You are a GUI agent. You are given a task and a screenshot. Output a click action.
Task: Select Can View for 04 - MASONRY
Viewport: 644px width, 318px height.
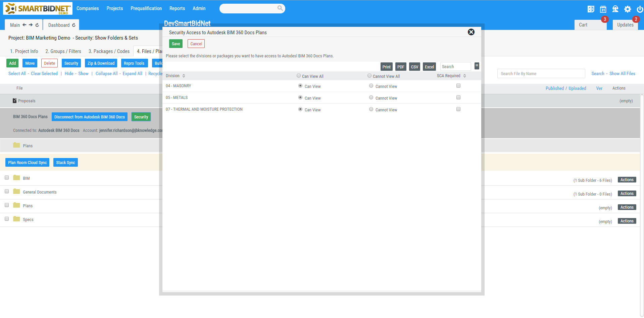[300, 86]
